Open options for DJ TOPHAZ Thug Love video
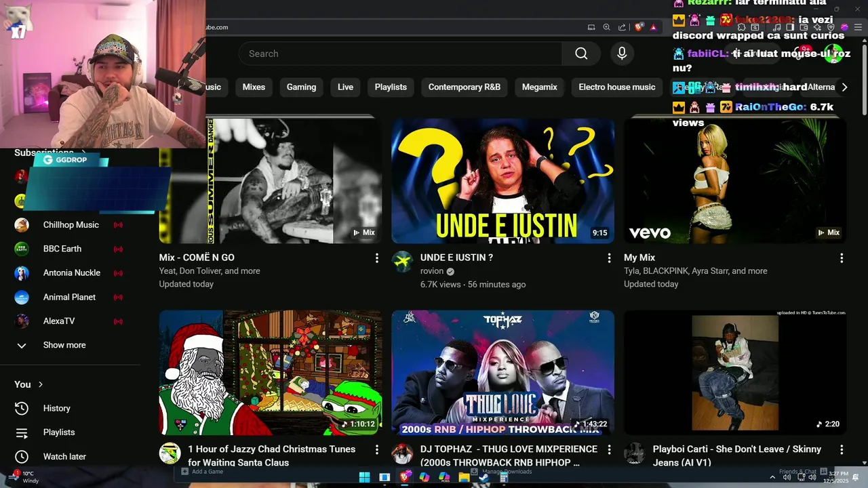This screenshot has width=868, height=488. pos(609,450)
